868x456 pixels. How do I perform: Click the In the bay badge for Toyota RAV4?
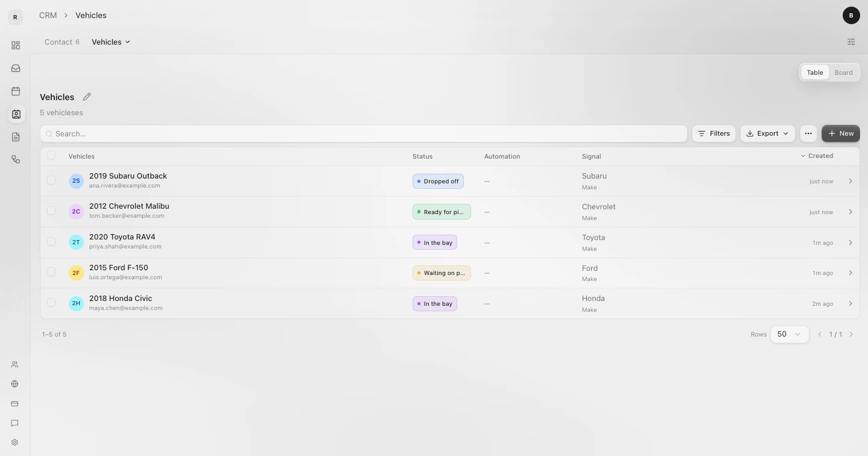pyautogui.click(x=435, y=242)
